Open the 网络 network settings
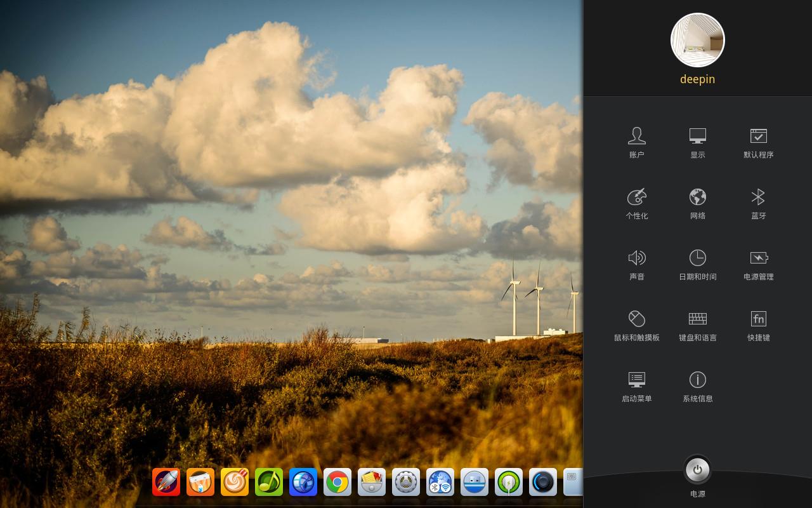The width and height of the screenshot is (812, 508). coord(697,203)
